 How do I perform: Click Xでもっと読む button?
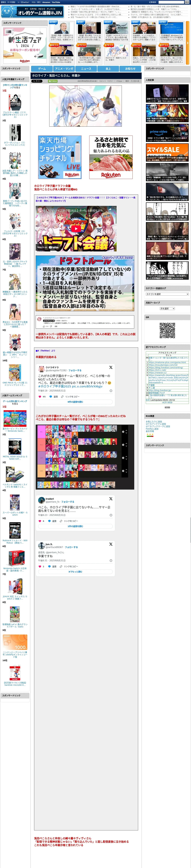pyautogui.click(x=75, y=572)
